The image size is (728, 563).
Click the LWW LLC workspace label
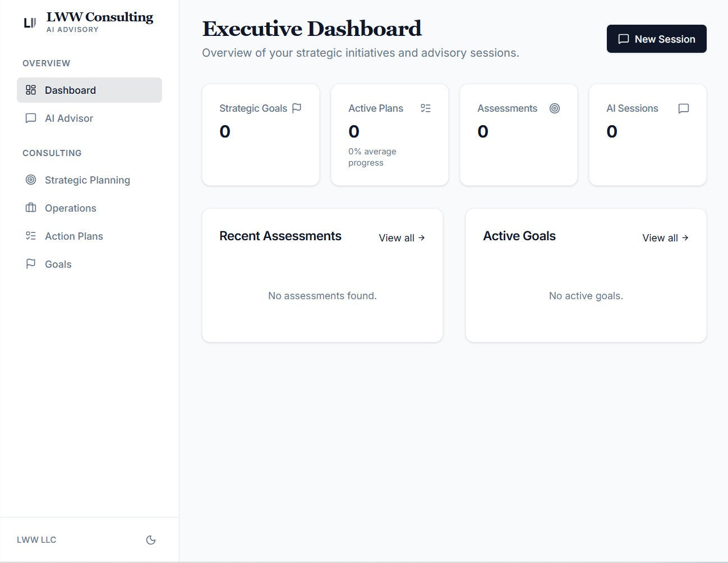36,539
